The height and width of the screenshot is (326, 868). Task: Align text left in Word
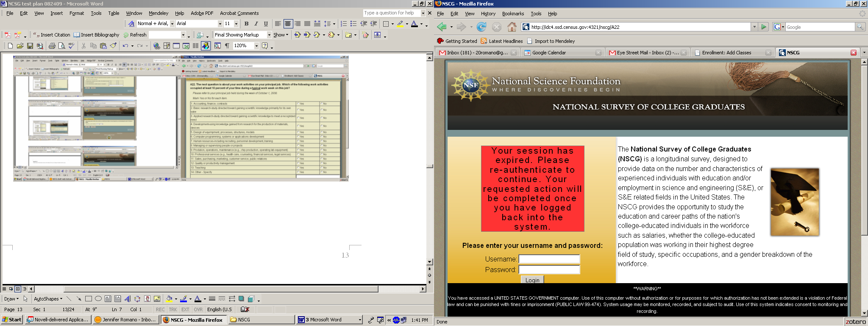point(278,24)
